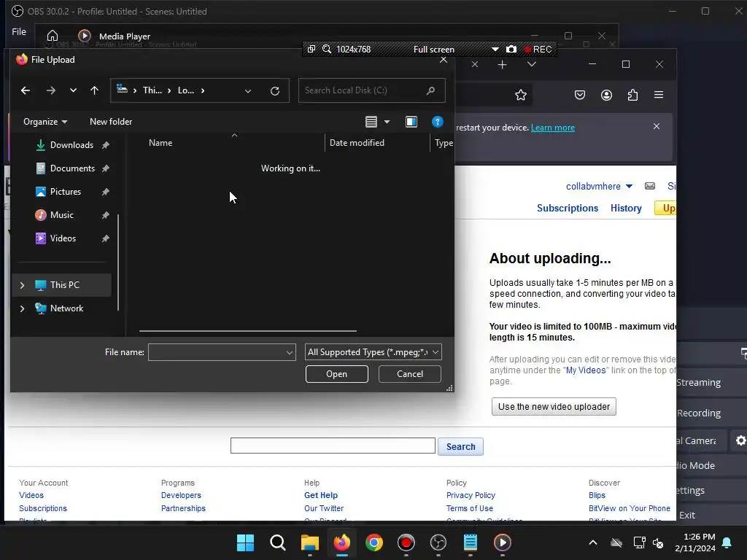The width and height of the screenshot is (747, 560).
Task: Open OBS Studio from taskbar
Action: [438, 542]
